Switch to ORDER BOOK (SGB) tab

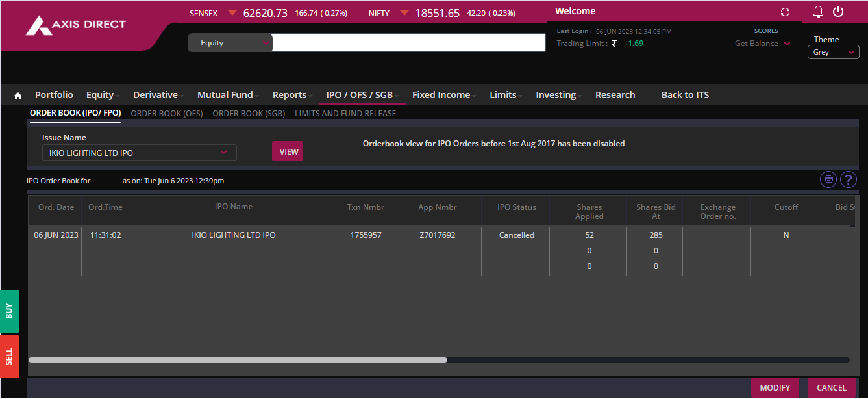point(249,113)
